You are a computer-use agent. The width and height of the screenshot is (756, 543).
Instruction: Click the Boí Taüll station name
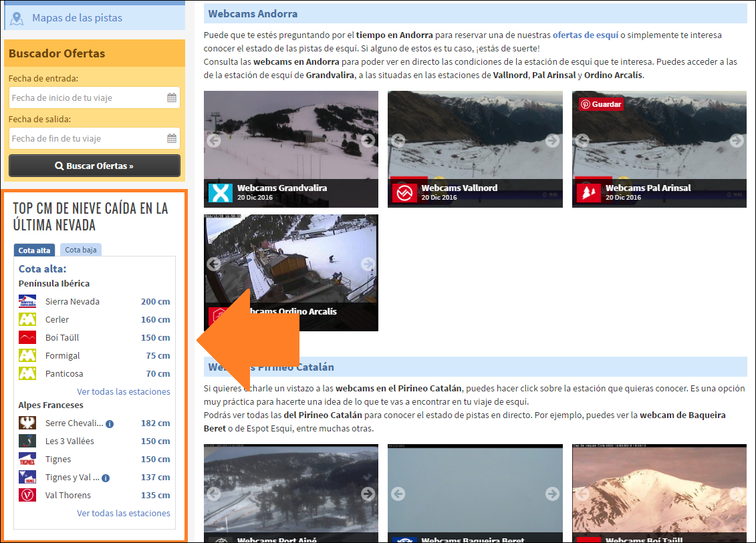(62, 338)
